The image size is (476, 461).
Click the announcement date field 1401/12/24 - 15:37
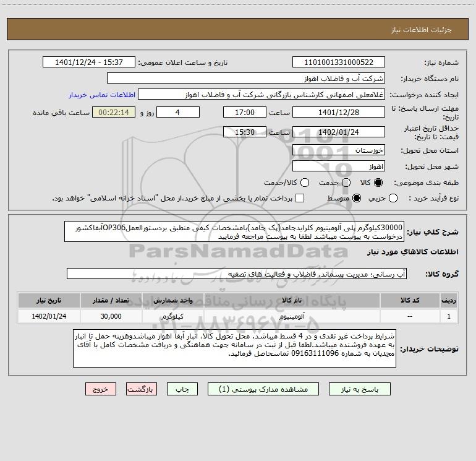89,62
